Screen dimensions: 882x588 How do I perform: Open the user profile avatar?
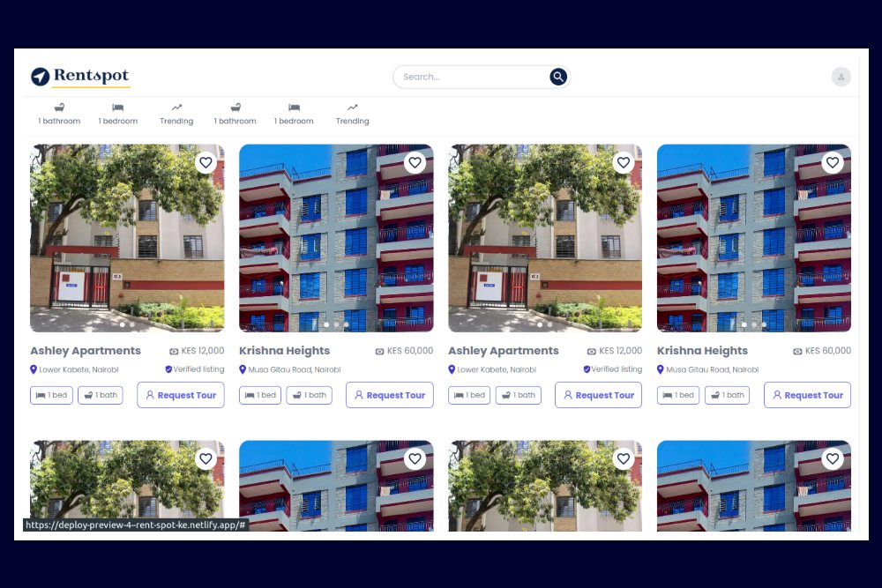coord(841,77)
